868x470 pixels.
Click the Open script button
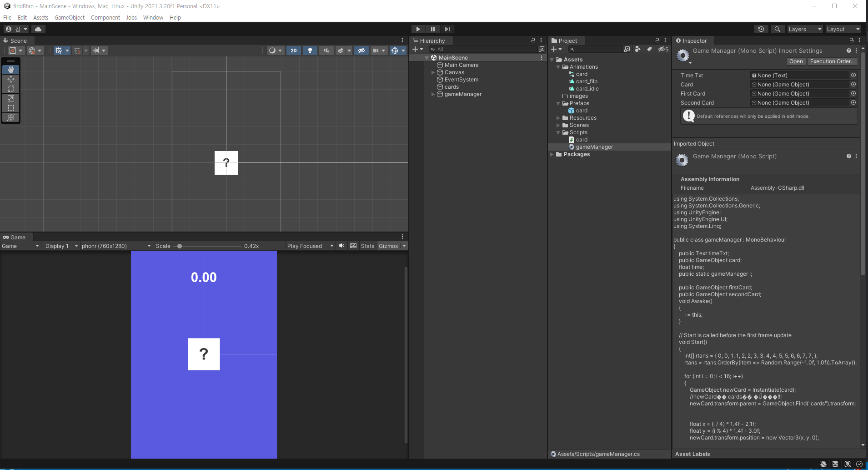[x=796, y=61]
